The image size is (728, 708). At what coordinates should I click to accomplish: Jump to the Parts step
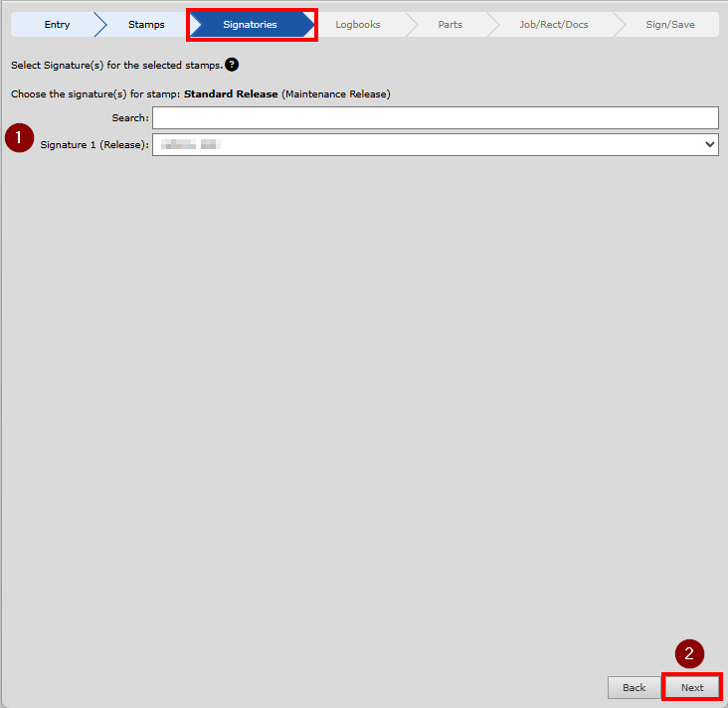tap(450, 25)
